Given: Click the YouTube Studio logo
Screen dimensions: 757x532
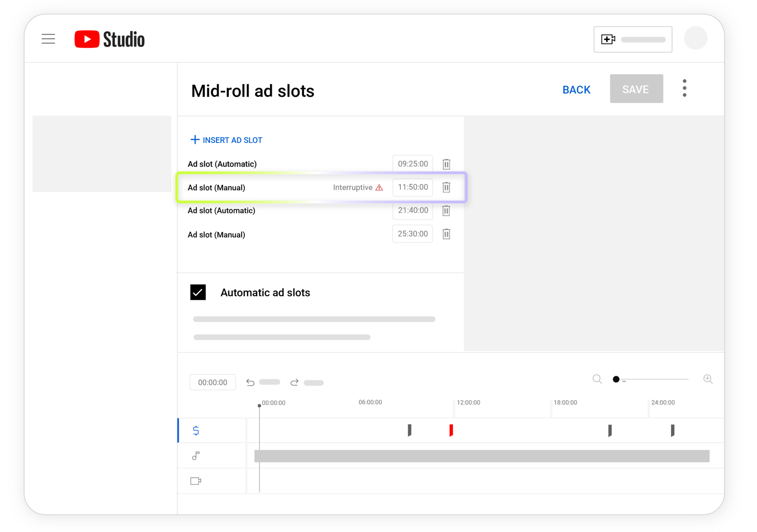Looking at the screenshot, I should [x=109, y=39].
